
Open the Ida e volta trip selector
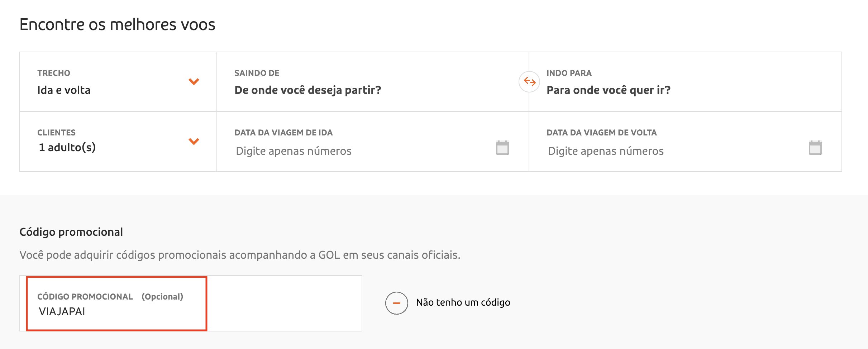(118, 82)
